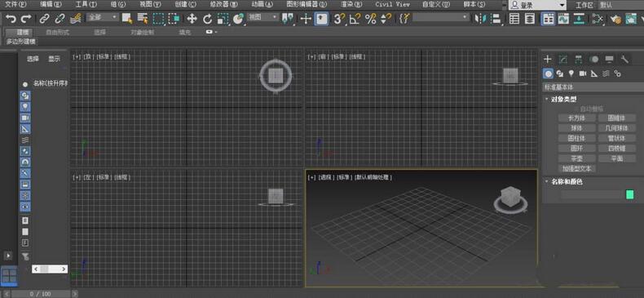Toggle Scene Explorer display-cameras filter
The image size is (644, 298).
point(25,118)
